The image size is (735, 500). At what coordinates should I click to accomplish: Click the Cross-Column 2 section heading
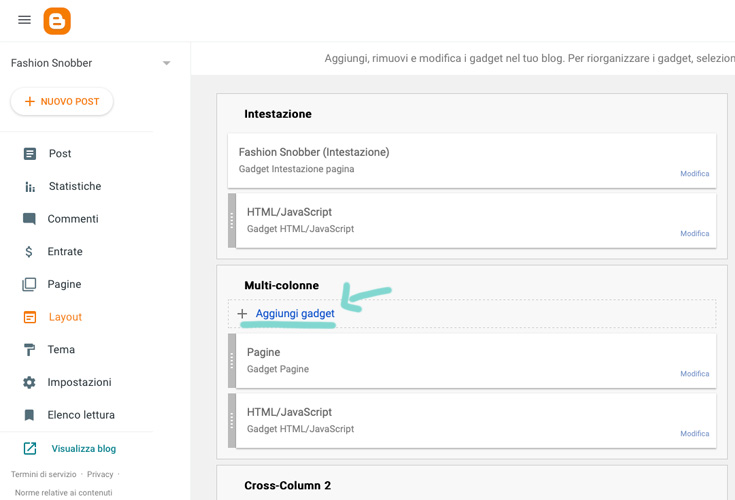coord(287,485)
